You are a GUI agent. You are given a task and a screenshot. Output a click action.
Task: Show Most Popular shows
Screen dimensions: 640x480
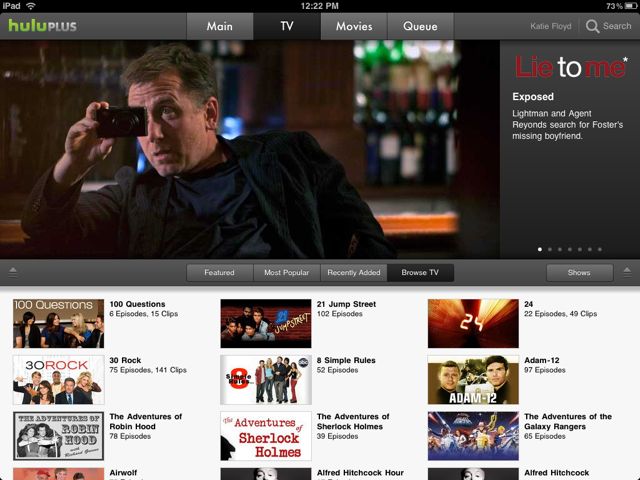click(287, 273)
